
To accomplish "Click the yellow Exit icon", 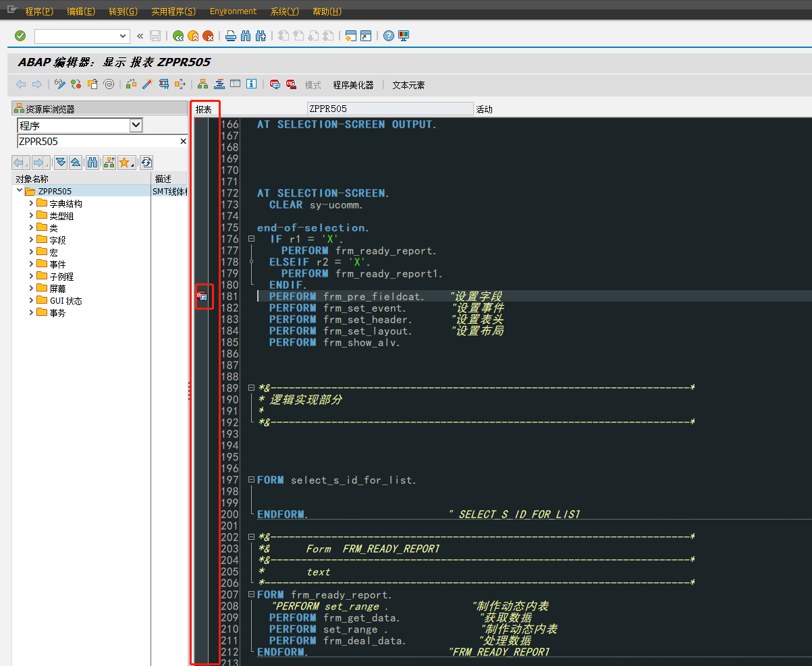I will pos(193,36).
